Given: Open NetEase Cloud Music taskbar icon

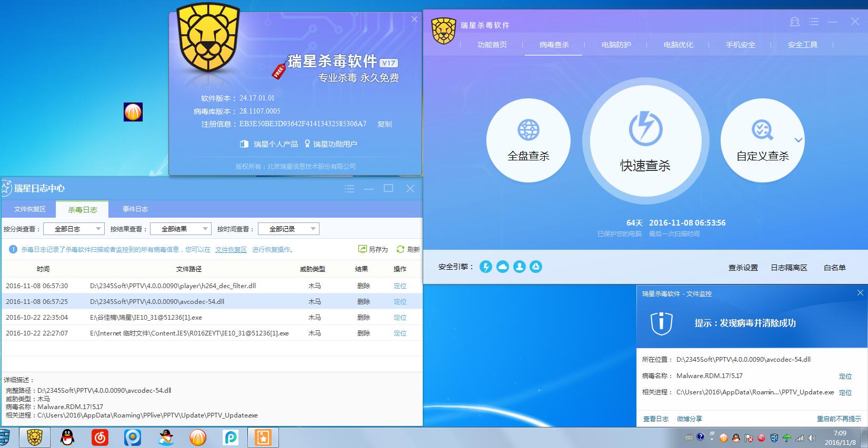Looking at the screenshot, I should [x=100, y=437].
